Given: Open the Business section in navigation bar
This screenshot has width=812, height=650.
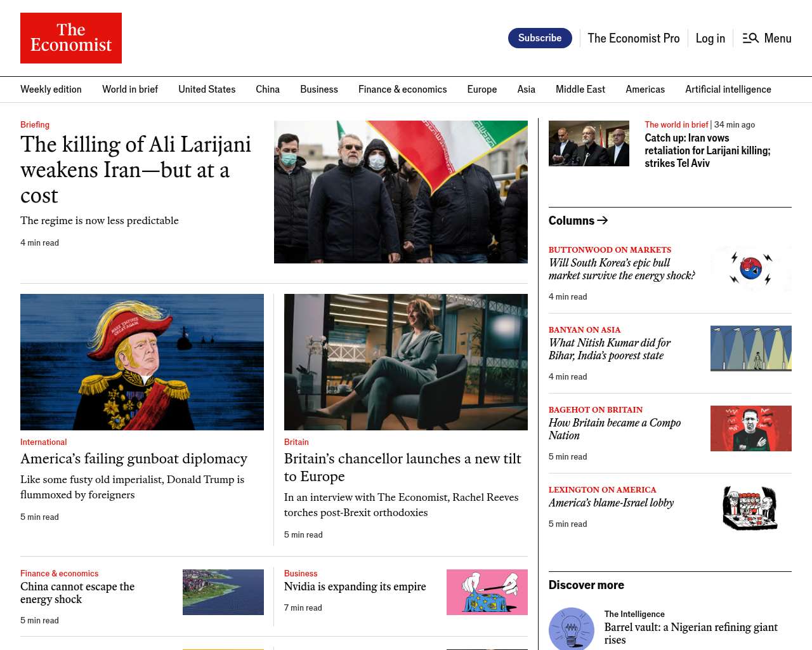Looking at the screenshot, I should [319, 90].
